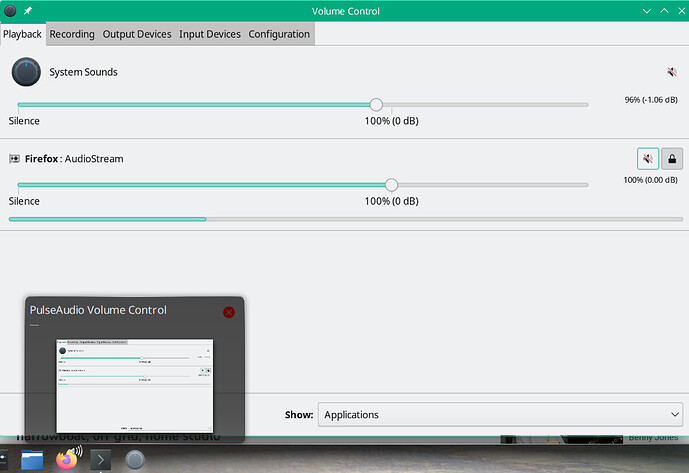Toggle the Firefox channel lock button
689x473 pixels.
pos(672,159)
